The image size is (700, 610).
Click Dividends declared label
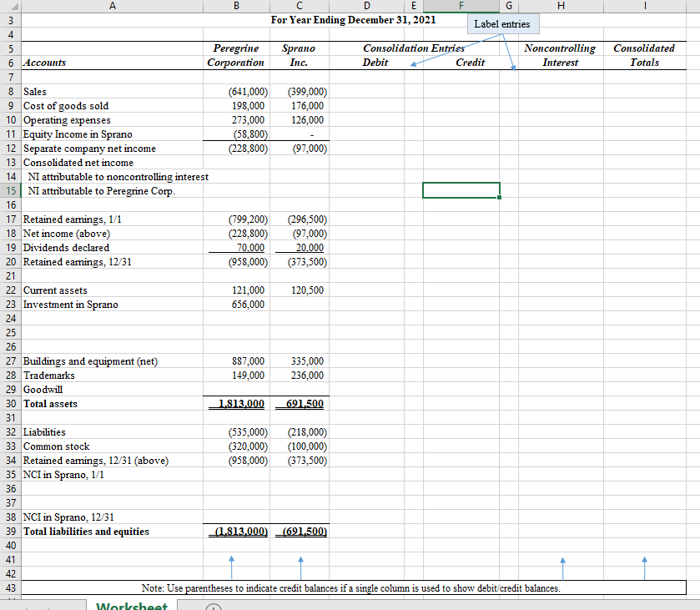click(66, 248)
